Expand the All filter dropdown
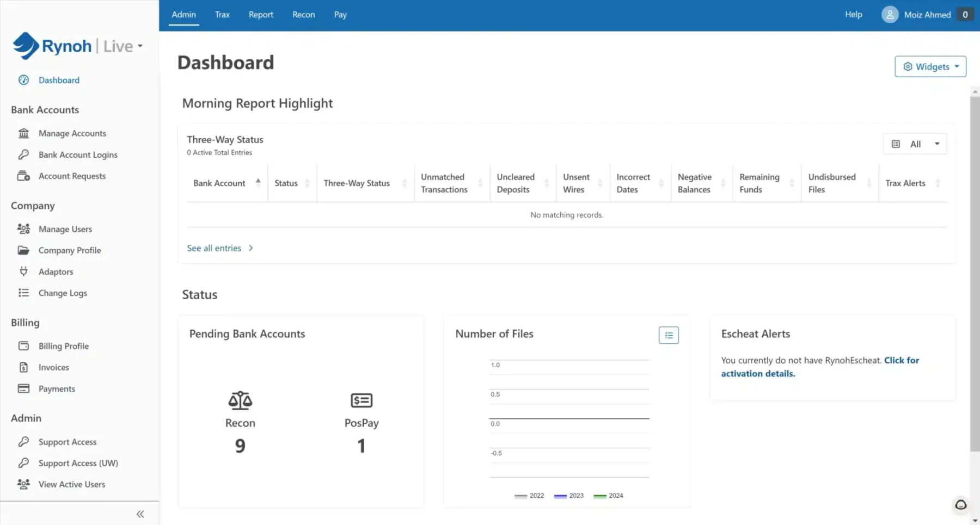Viewport: 980px width, 525px height. point(915,144)
